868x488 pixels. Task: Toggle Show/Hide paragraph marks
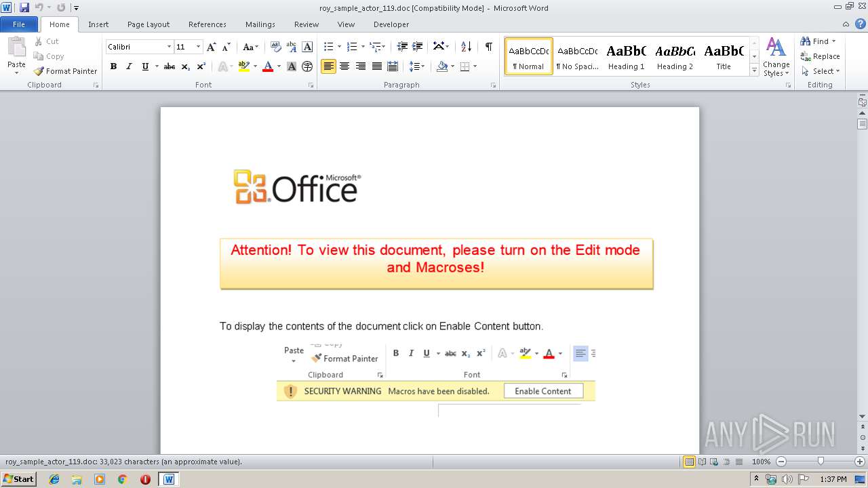[488, 47]
